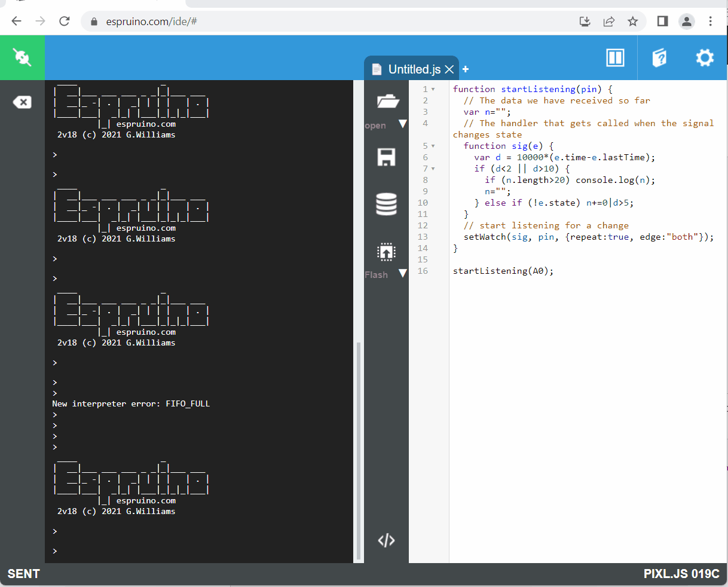Expand the Flash destination dropdown arrow

tap(402, 273)
